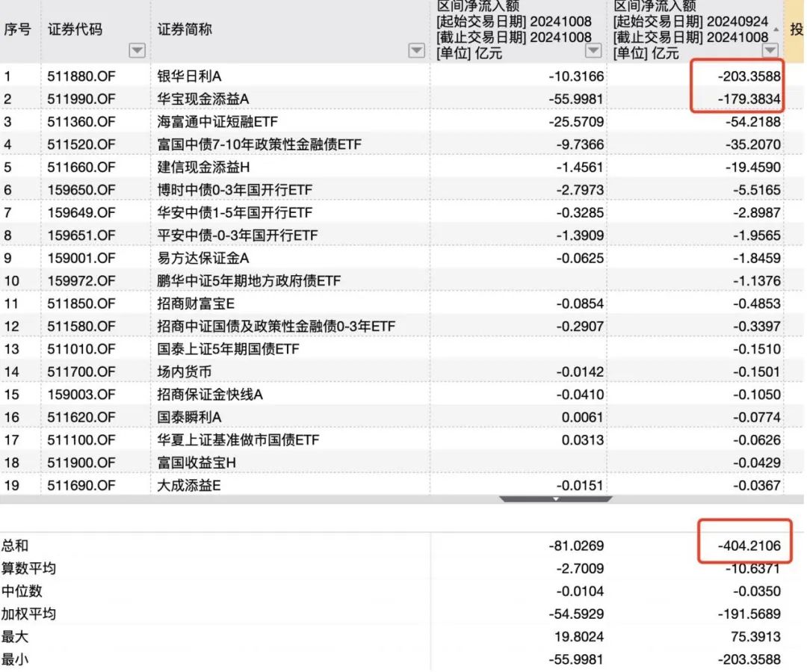Open filter dropdown for 20240924 net inflow column
Image resolution: width=807 pixels, height=672 pixels.
click(x=770, y=51)
